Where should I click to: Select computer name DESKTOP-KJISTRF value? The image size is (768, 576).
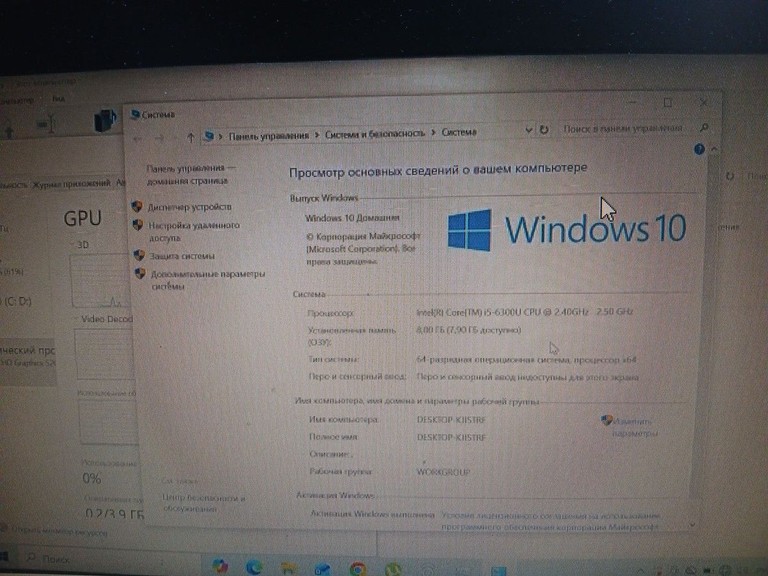(451, 420)
